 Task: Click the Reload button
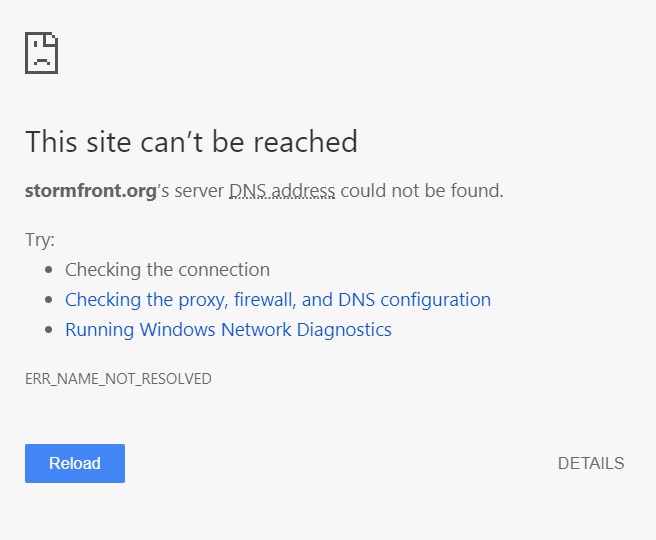point(75,463)
